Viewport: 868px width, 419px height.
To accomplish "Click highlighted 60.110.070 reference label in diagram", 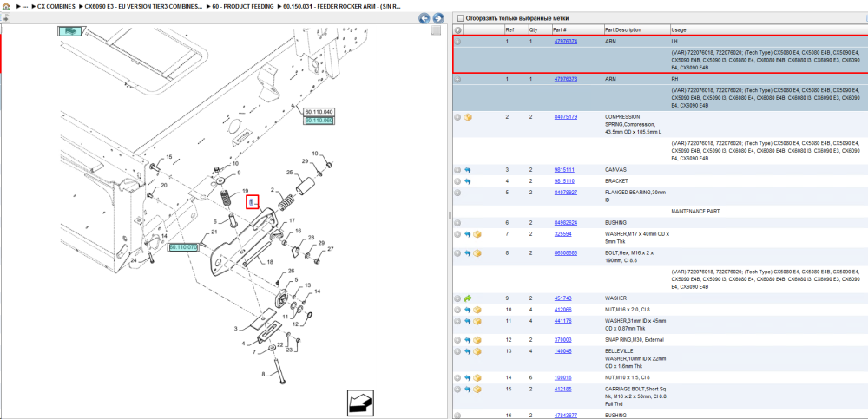I will (183, 247).
